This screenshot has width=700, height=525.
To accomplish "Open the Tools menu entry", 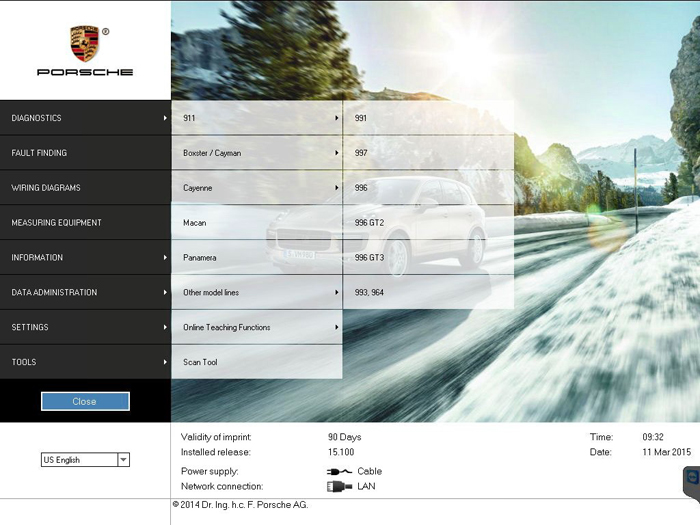I will tap(85, 362).
